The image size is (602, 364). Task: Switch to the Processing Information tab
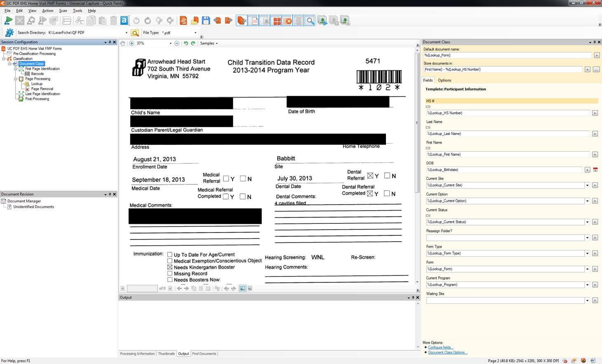[x=137, y=354]
